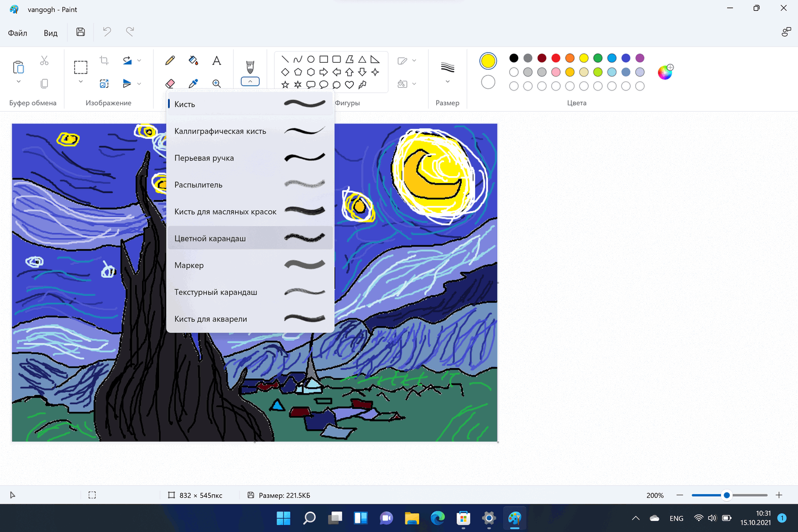The image size is (798, 532).
Task: Click the Paste clipboard icon
Action: click(18, 67)
